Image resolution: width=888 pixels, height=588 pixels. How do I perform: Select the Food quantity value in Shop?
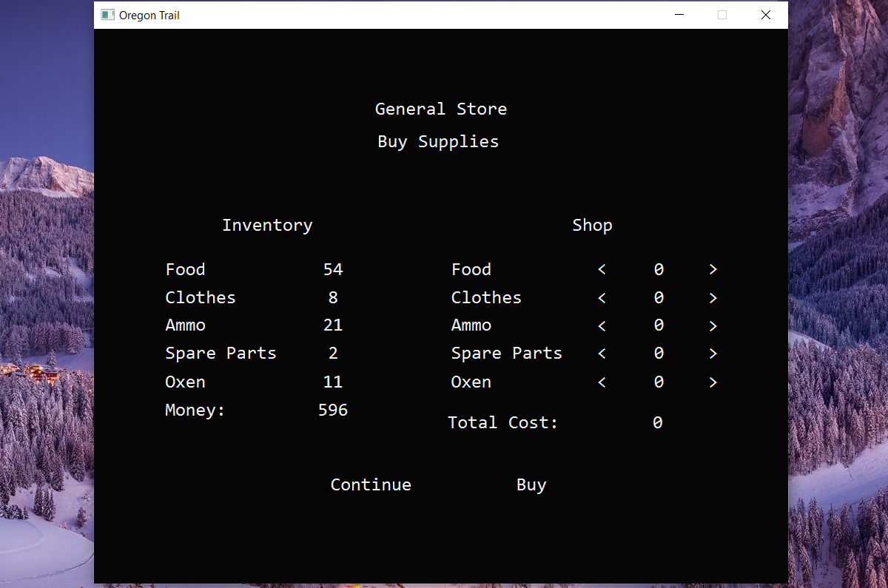tap(659, 270)
